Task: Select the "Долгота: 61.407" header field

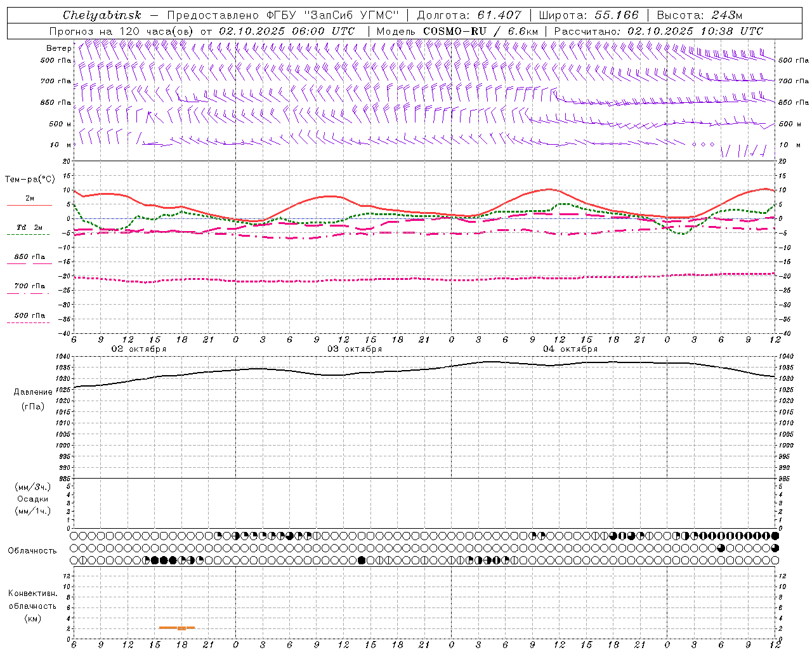Action: tap(469, 15)
